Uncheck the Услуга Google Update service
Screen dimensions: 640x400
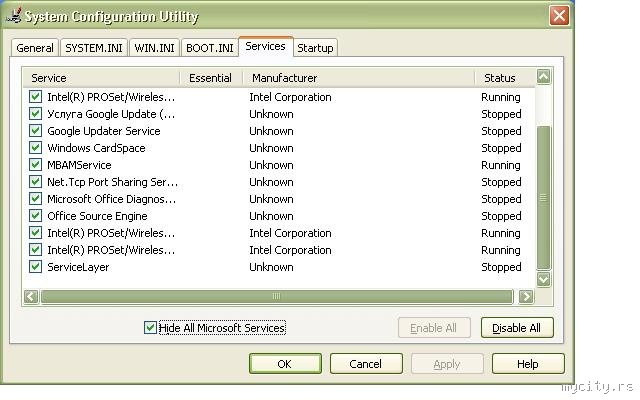click(x=36, y=113)
